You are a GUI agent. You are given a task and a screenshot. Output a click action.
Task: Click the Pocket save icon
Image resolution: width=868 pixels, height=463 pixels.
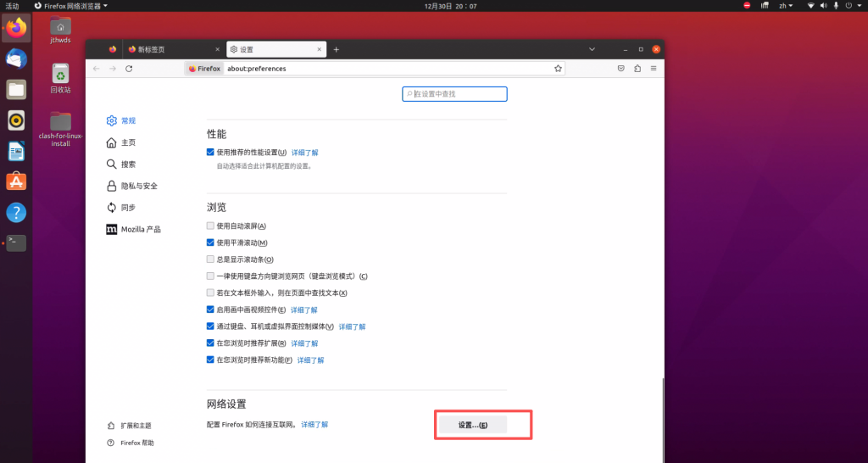click(620, 69)
